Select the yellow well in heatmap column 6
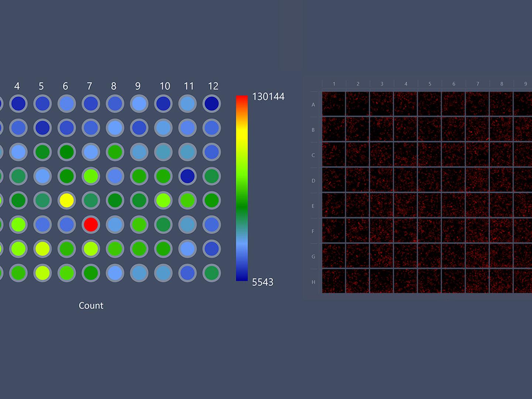This screenshot has width=532, height=399. pos(66,200)
